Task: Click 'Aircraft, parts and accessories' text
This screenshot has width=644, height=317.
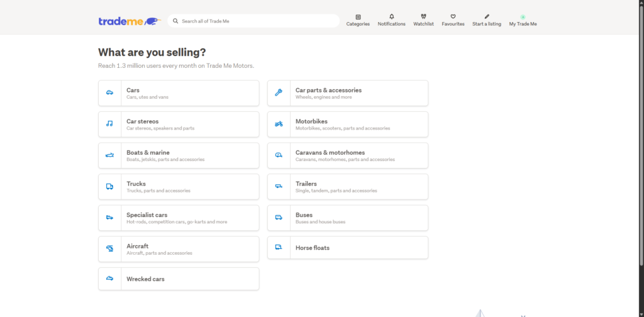Action: tap(159, 253)
